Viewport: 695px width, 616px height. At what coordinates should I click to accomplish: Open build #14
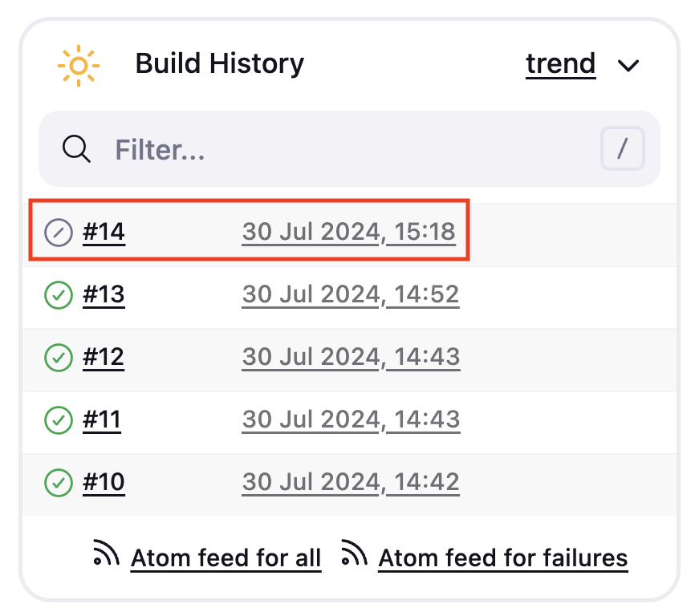point(104,232)
